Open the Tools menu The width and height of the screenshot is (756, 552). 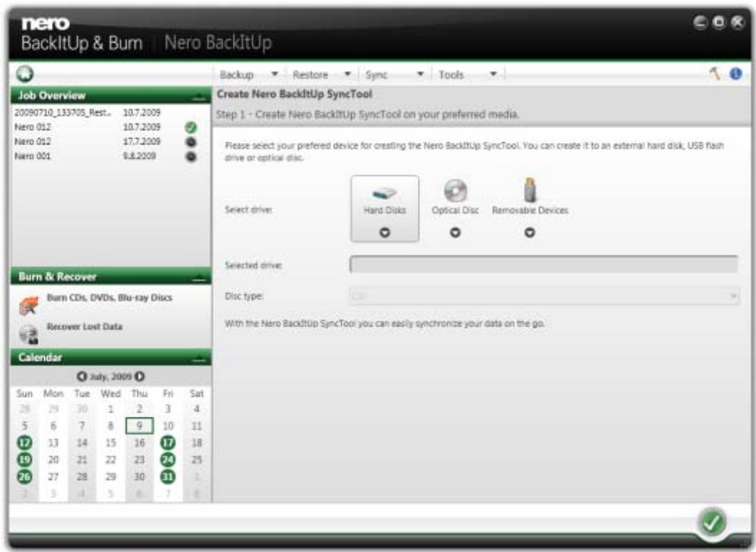(x=451, y=75)
